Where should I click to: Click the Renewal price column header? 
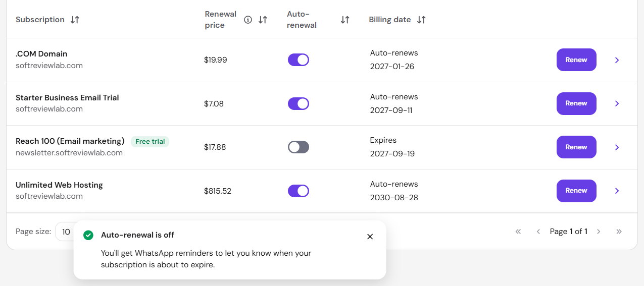pyautogui.click(x=221, y=20)
